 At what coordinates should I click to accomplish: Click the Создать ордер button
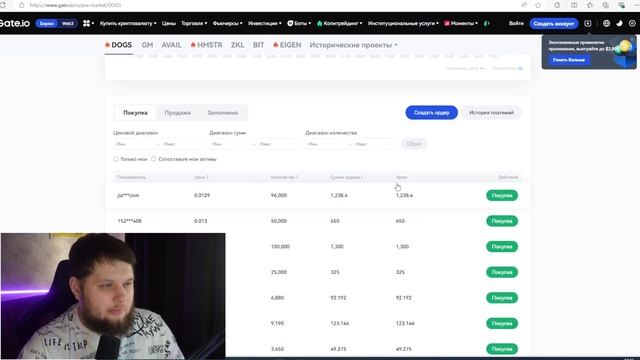(431, 113)
